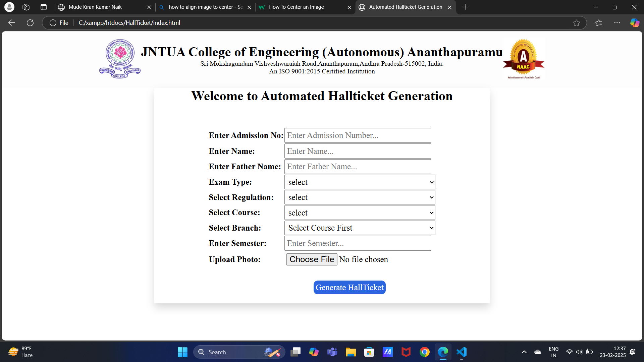The width and height of the screenshot is (644, 362).
Task: Open Visual Studio Code from taskbar
Action: (x=462, y=352)
